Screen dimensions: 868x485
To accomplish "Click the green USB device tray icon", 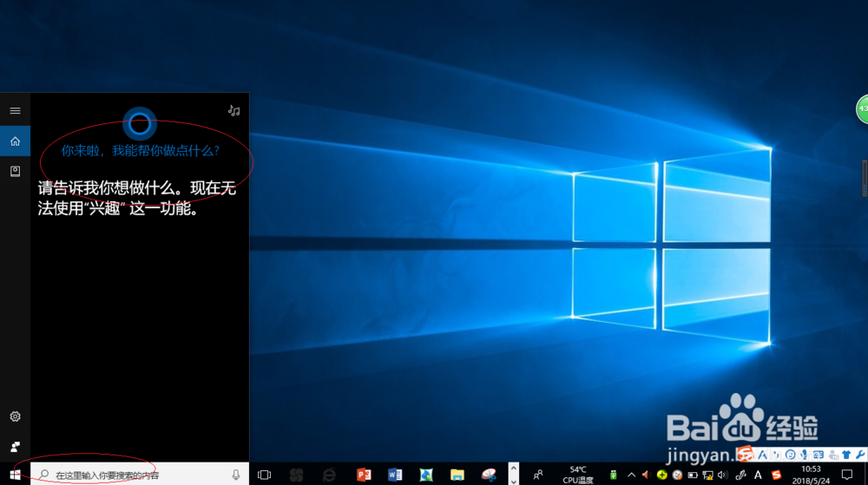I will coord(614,475).
